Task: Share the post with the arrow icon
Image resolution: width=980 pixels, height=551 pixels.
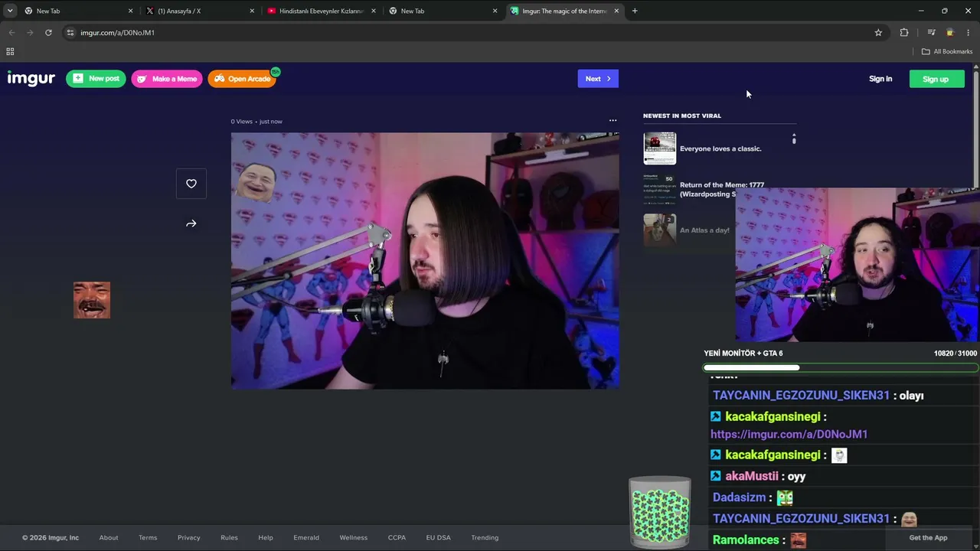Action: click(x=191, y=223)
